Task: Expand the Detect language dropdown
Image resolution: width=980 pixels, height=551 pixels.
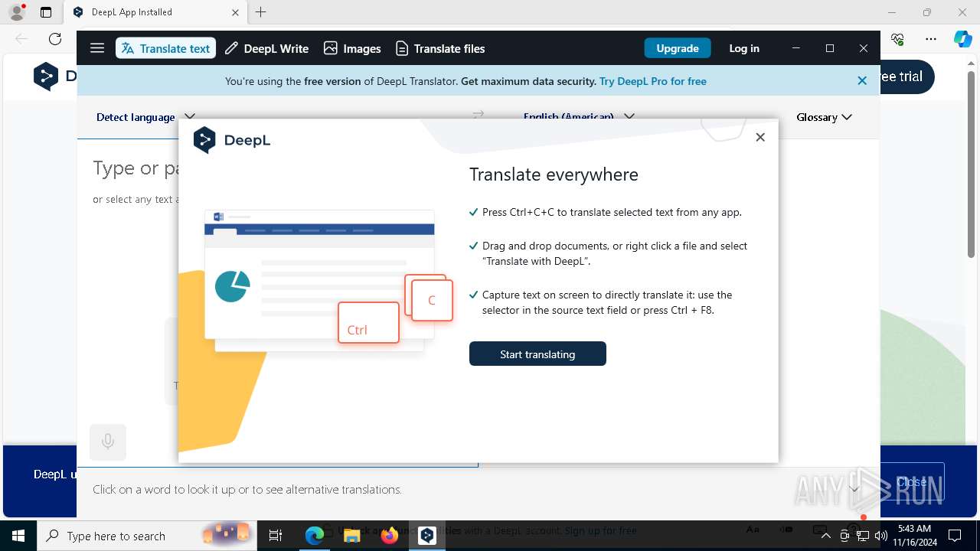Action: tap(145, 117)
